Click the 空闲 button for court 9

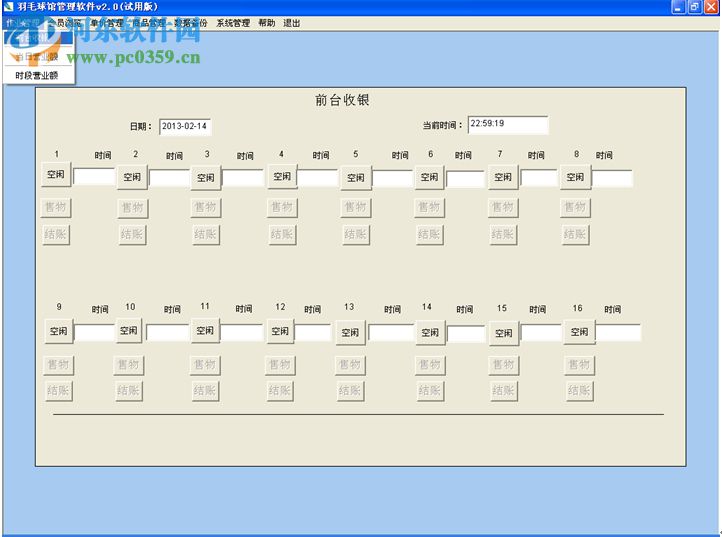(x=58, y=331)
